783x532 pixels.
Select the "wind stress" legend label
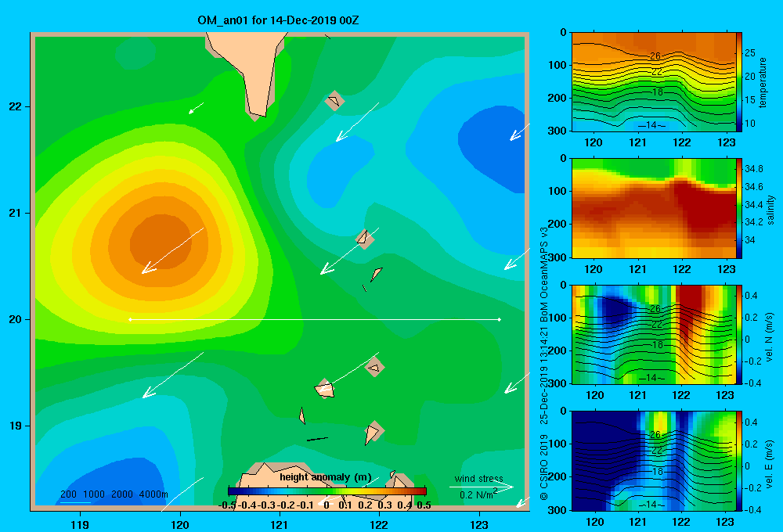479,478
